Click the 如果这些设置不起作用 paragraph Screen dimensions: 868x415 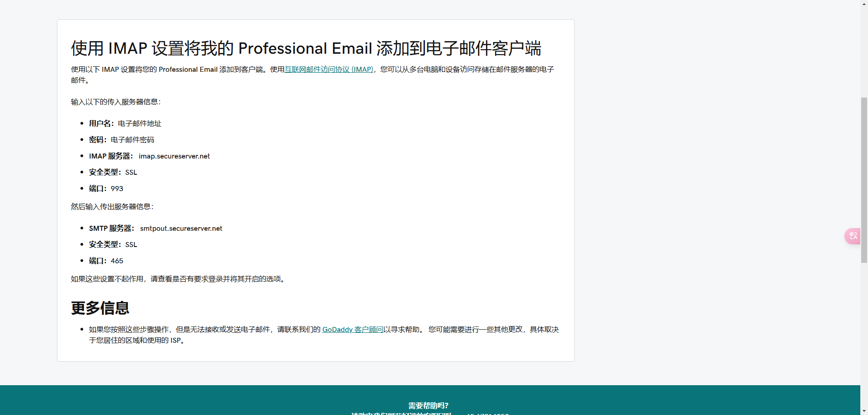point(179,279)
